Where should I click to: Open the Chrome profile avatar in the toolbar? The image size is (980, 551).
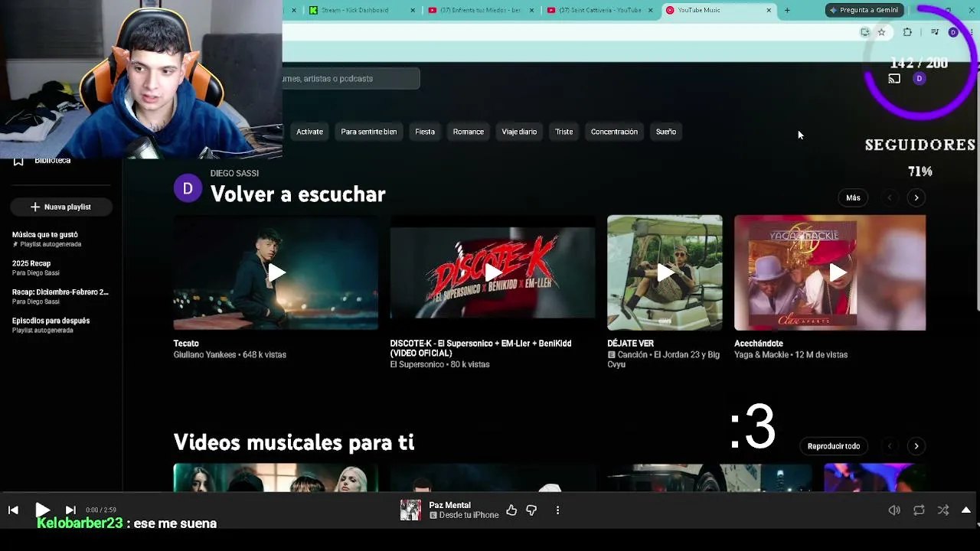pyautogui.click(x=953, y=32)
